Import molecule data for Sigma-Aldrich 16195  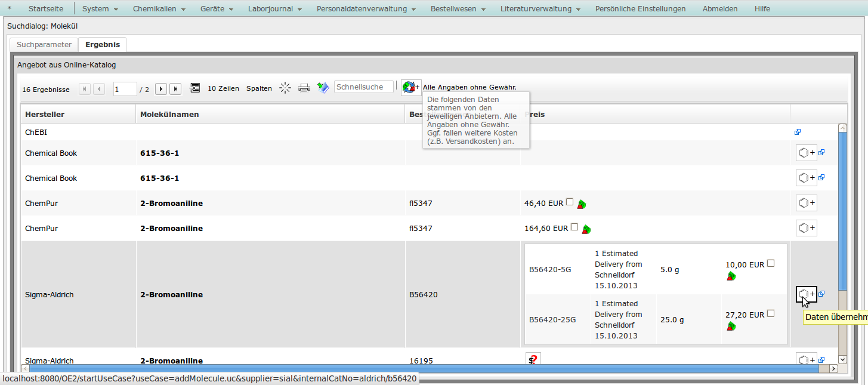point(807,360)
